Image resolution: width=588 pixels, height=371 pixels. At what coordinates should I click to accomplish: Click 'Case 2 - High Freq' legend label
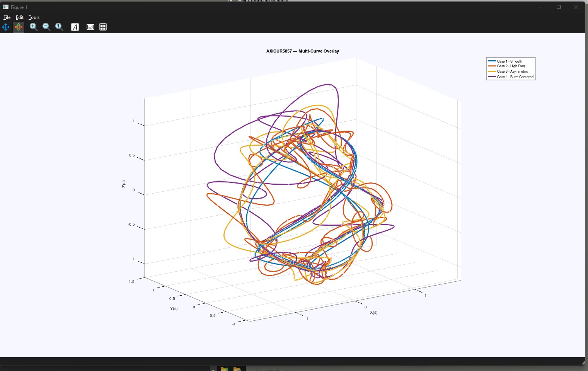tap(511, 66)
